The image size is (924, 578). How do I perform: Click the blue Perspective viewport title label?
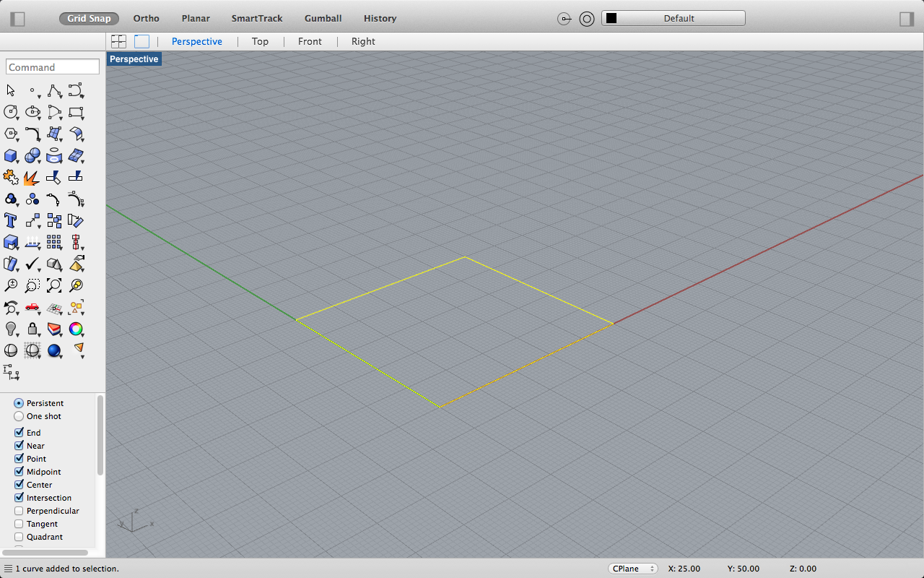(134, 59)
